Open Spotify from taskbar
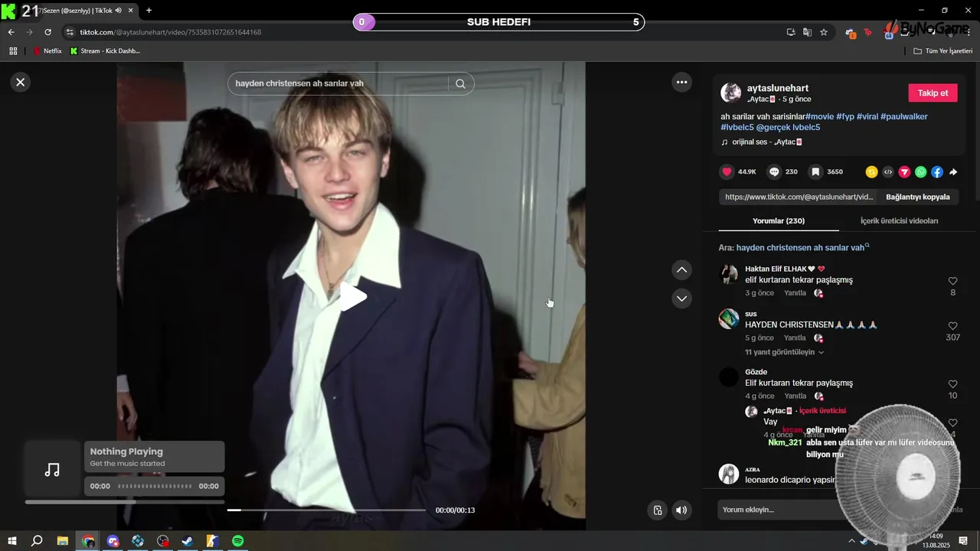Screen dimensions: 980x551 pos(237,541)
